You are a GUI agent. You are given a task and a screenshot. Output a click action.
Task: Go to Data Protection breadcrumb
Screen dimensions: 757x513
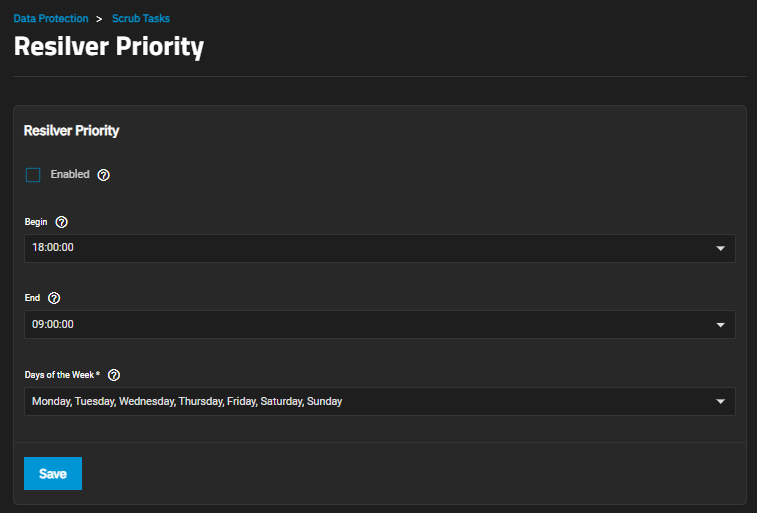coord(51,18)
